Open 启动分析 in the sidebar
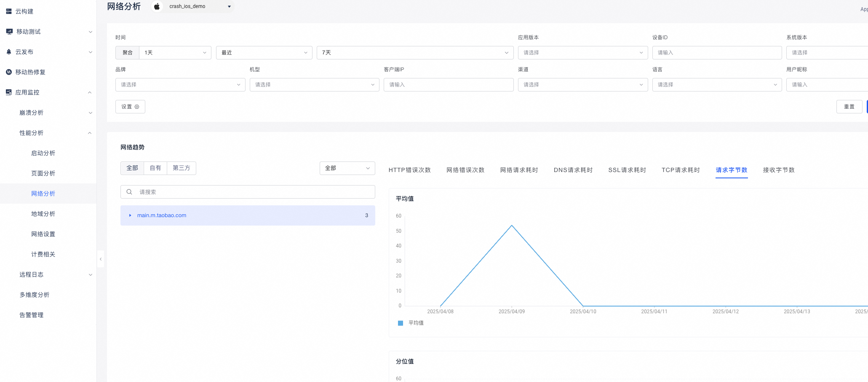 coord(43,153)
